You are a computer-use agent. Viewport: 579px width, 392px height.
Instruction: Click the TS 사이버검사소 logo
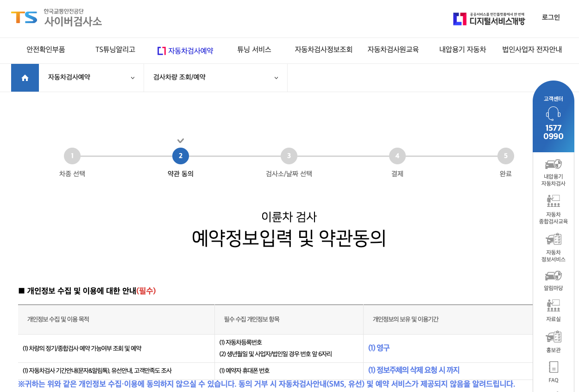tap(57, 18)
